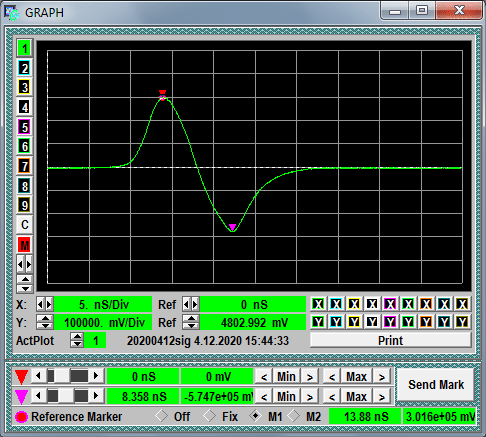Screen dimensions: 486x437
Task: Click the 100000. mV/Div field
Action: point(103,322)
